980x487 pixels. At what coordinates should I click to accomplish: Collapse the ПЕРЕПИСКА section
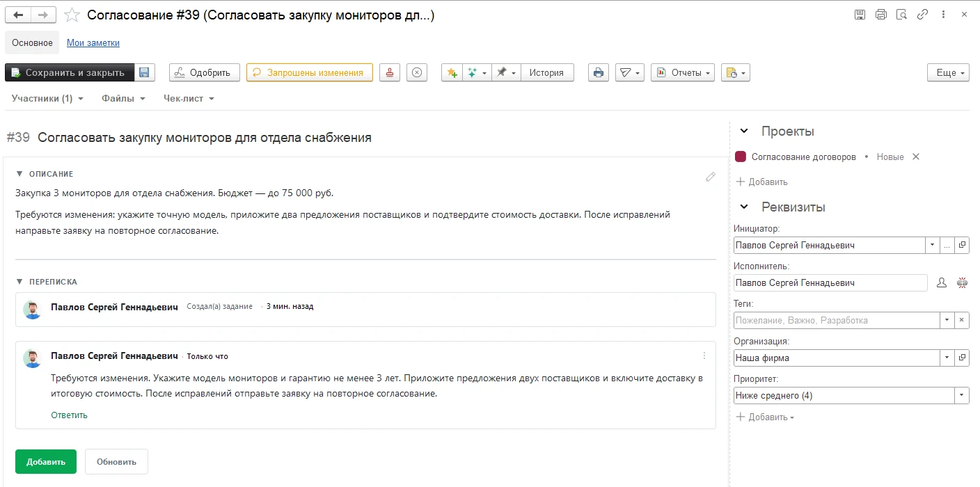click(19, 282)
